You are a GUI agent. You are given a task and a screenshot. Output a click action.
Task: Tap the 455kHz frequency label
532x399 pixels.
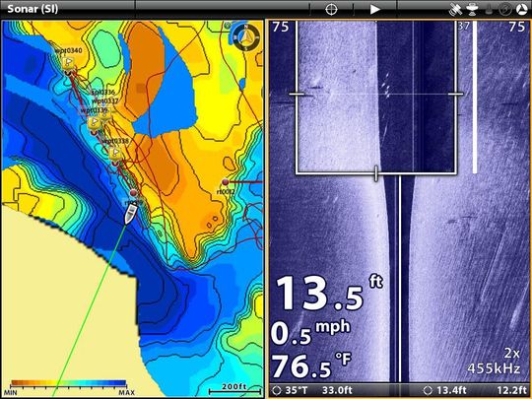(494, 368)
